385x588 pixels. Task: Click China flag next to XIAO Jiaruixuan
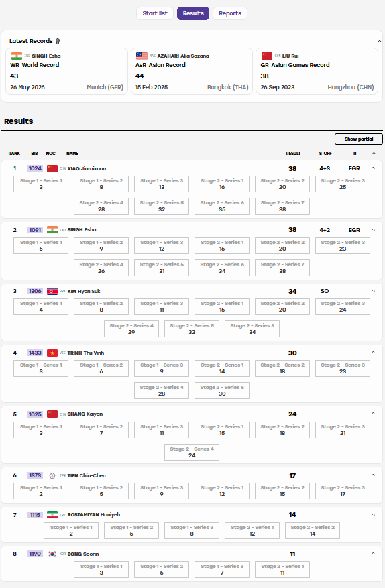click(x=52, y=168)
